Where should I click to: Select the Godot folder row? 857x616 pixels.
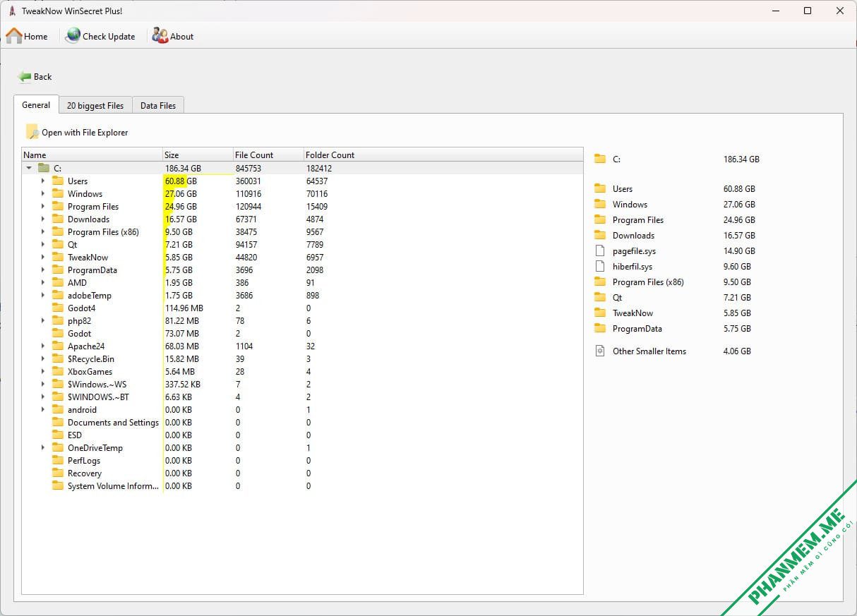[x=302, y=333]
